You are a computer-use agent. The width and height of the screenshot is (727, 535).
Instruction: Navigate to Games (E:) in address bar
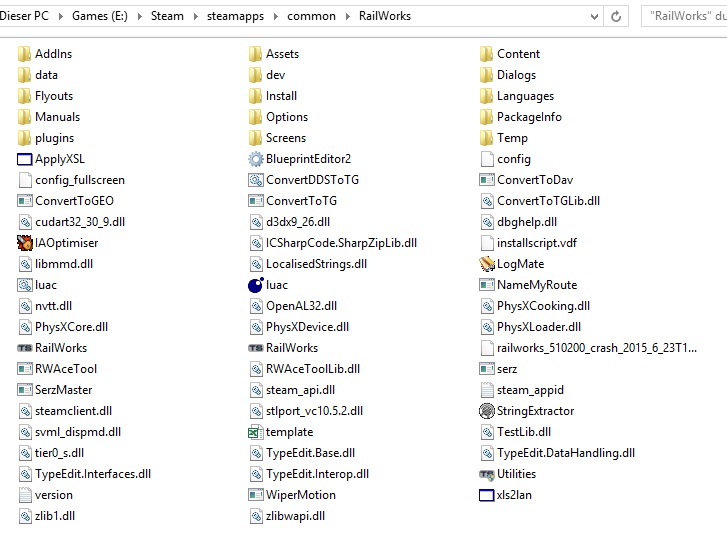(100, 16)
